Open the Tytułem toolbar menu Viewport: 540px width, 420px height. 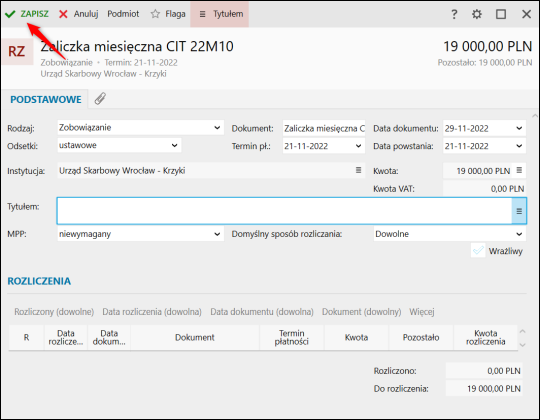tap(220, 14)
